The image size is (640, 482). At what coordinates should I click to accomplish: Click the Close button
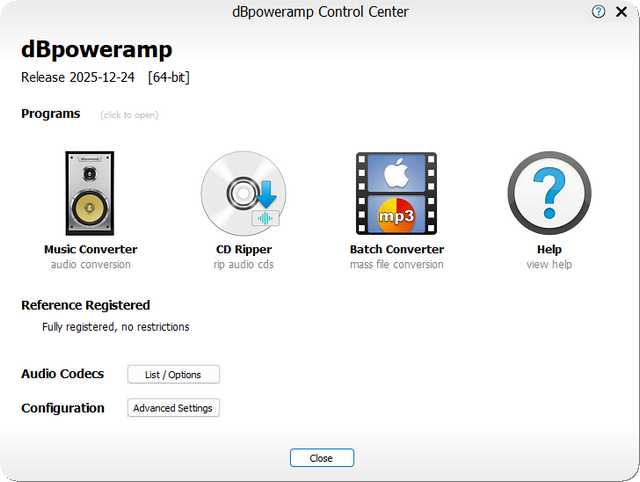(x=322, y=458)
